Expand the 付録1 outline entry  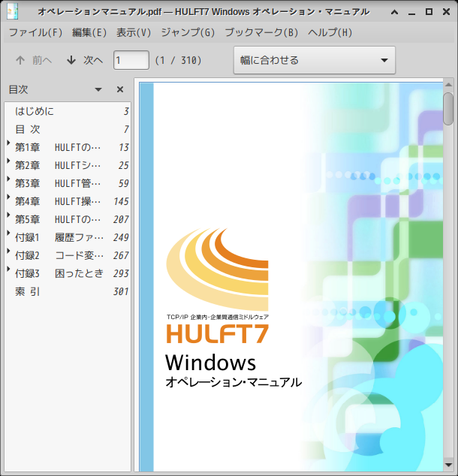pyautogui.click(x=9, y=233)
